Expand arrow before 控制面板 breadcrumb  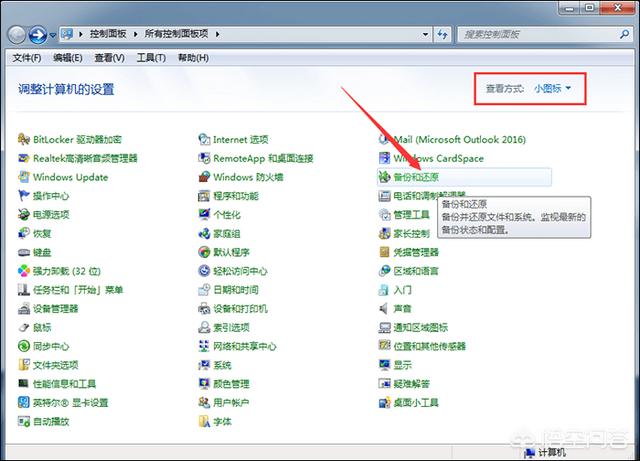pyautogui.click(x=81, y=34)
